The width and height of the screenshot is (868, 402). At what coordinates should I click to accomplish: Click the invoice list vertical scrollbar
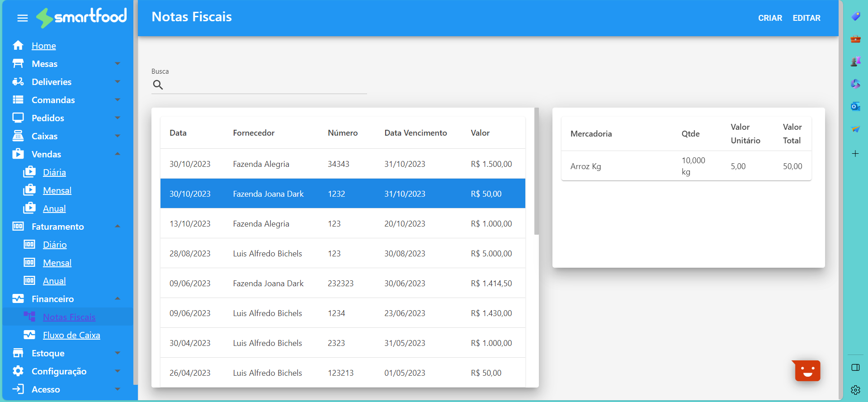[x=537, y=172]
